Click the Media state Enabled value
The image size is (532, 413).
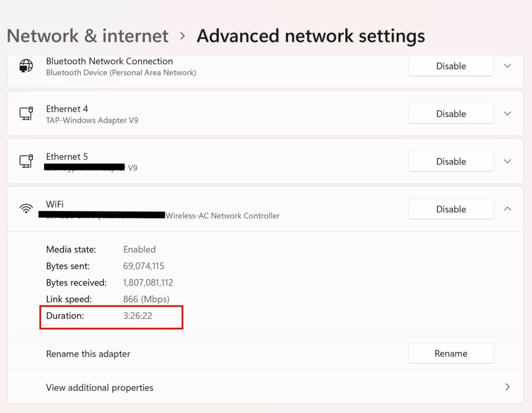(x=139, y=249)
